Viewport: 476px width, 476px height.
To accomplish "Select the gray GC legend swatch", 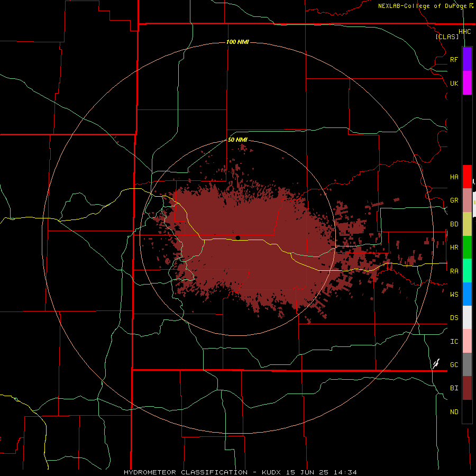I will tap(467, 364).
